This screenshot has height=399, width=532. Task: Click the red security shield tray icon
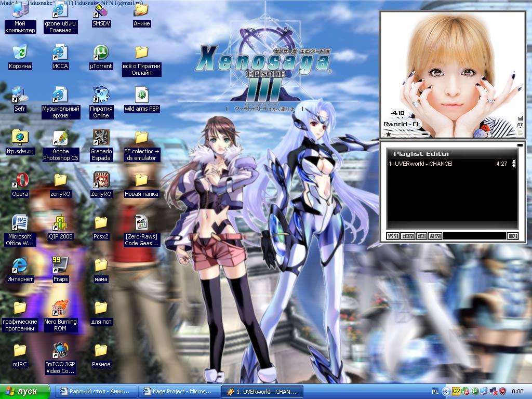point(503,392)
